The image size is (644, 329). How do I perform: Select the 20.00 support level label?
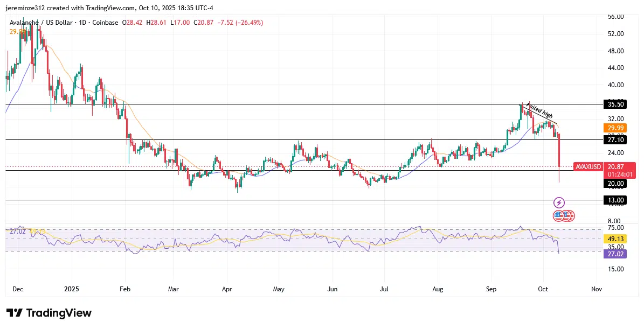point(615,184)
